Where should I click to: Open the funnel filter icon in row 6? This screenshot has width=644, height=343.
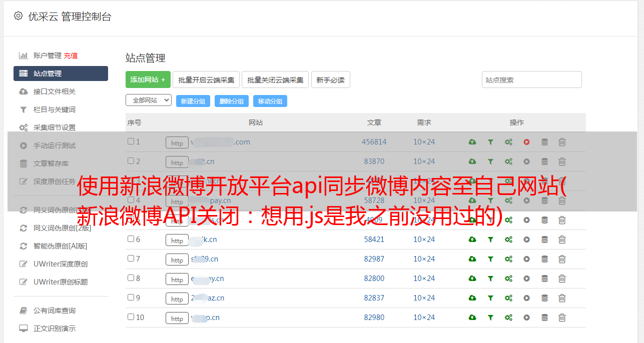(490, 239)
